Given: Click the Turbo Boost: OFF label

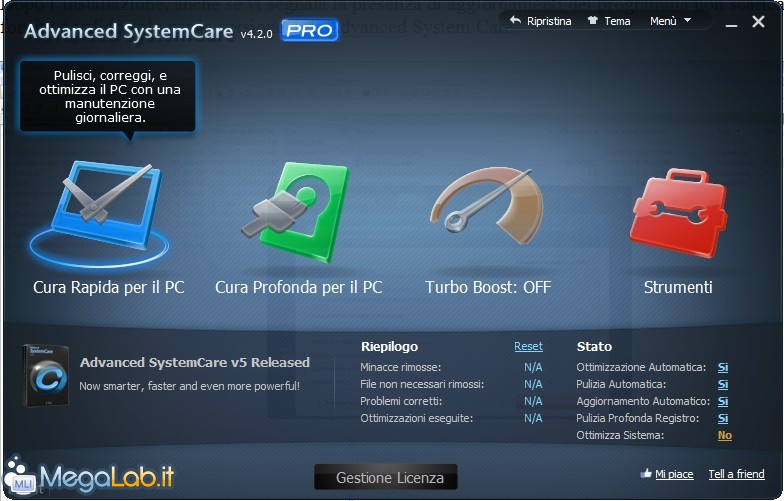Looking at the screenshot, I should [488, 288].
